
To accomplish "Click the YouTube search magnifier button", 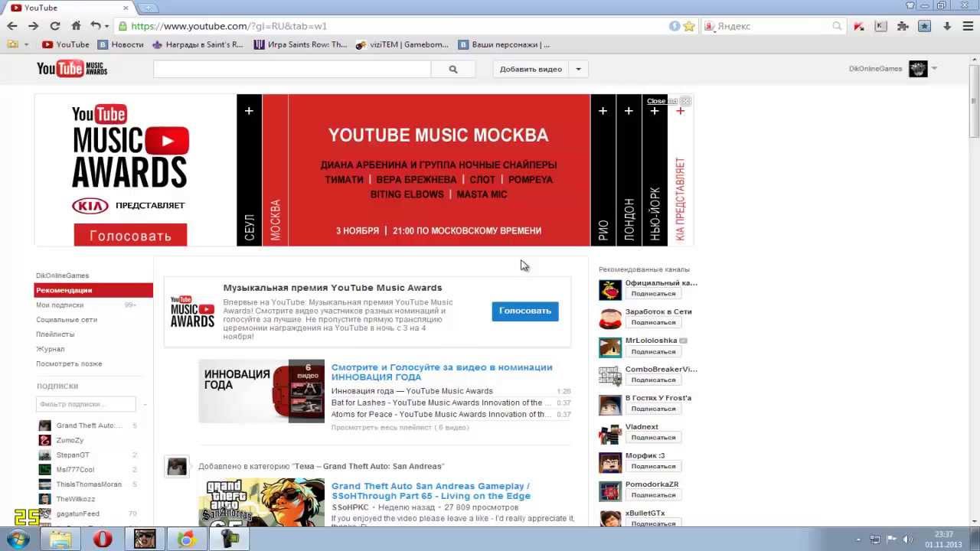I will [453, 69].
